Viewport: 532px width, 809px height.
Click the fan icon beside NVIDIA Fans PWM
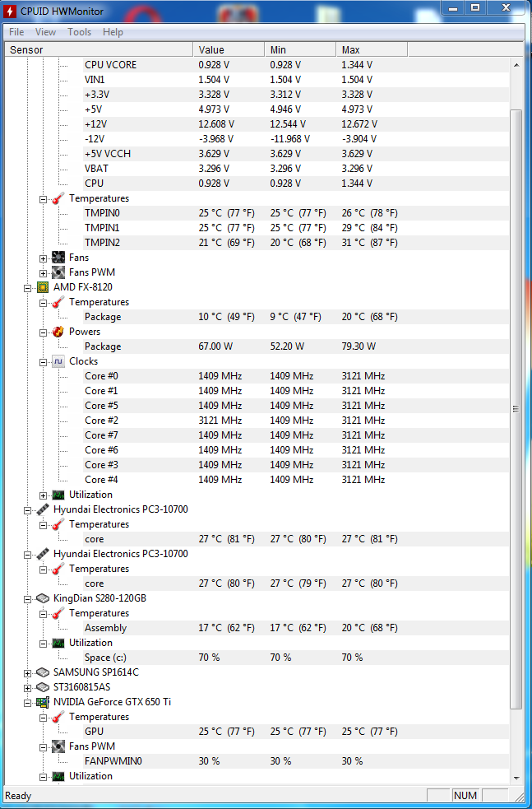(58, 746)
